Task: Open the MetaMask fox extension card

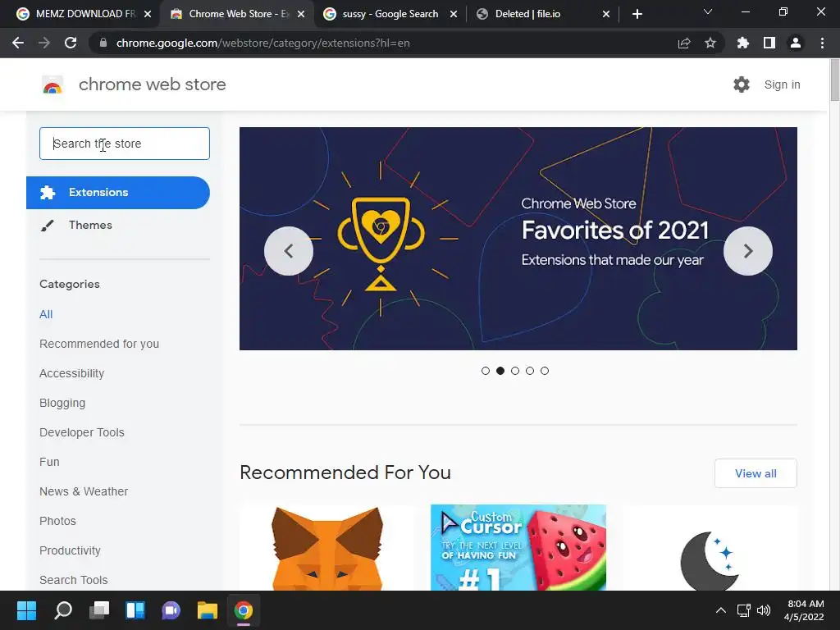Action: tap(327, 547)
